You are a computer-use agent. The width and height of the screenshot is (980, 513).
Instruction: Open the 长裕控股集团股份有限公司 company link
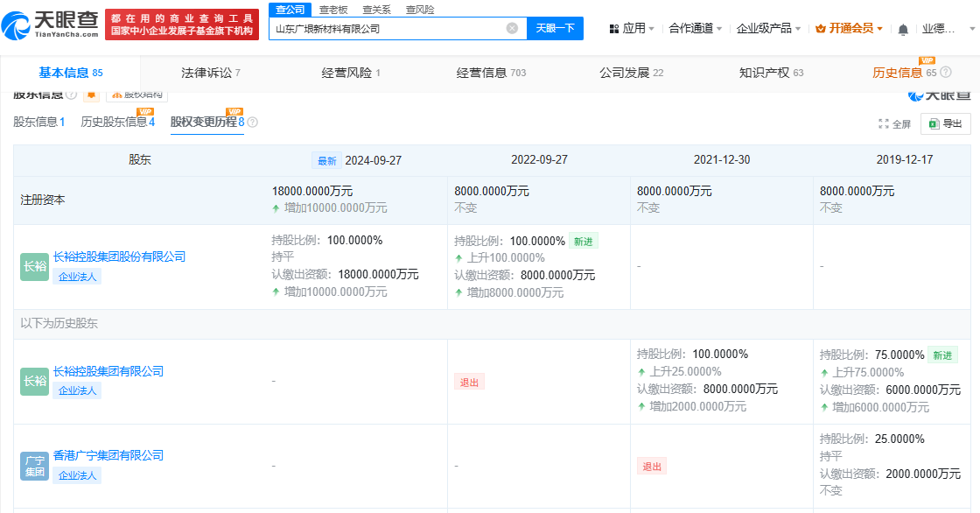[x=120, y=256]
